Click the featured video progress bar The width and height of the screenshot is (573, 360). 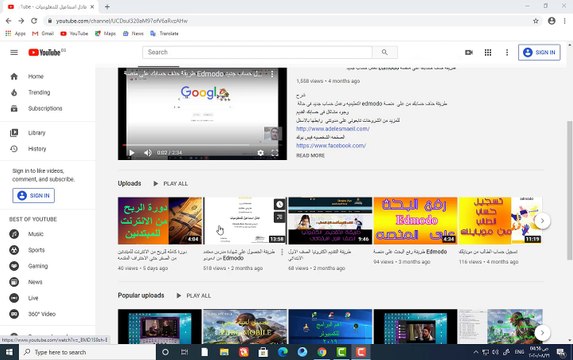(202, 145)
